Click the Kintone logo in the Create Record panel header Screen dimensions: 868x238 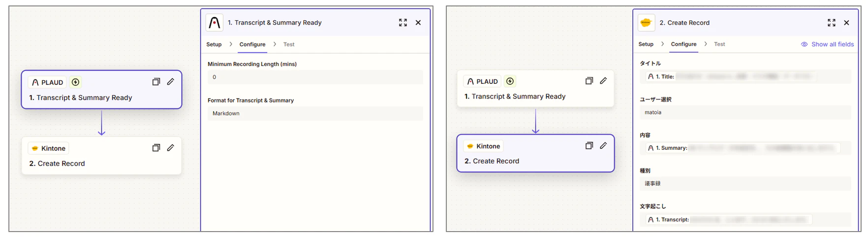click(x=646, y=23)
